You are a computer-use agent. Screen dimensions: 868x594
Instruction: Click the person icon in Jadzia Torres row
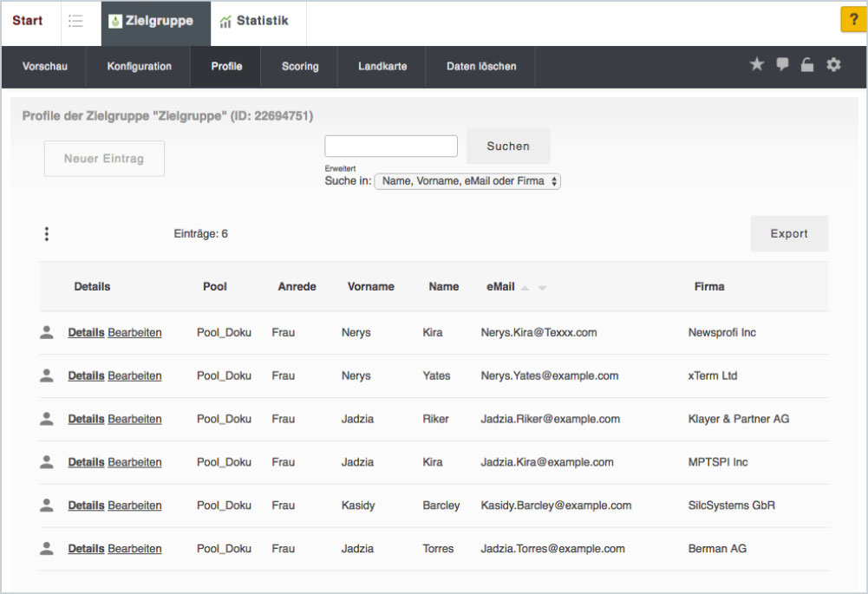[47, 548]
